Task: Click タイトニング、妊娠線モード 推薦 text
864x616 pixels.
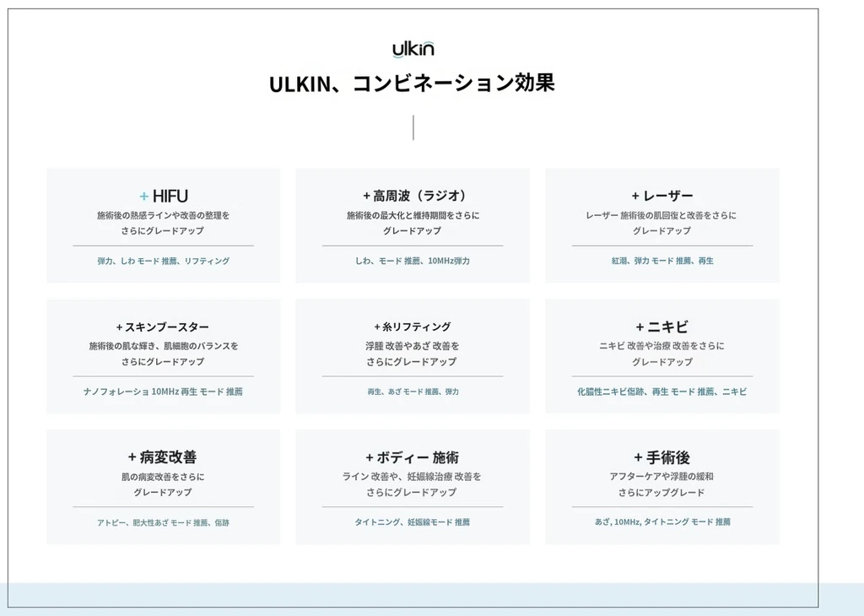Action: tap(412, 521)
